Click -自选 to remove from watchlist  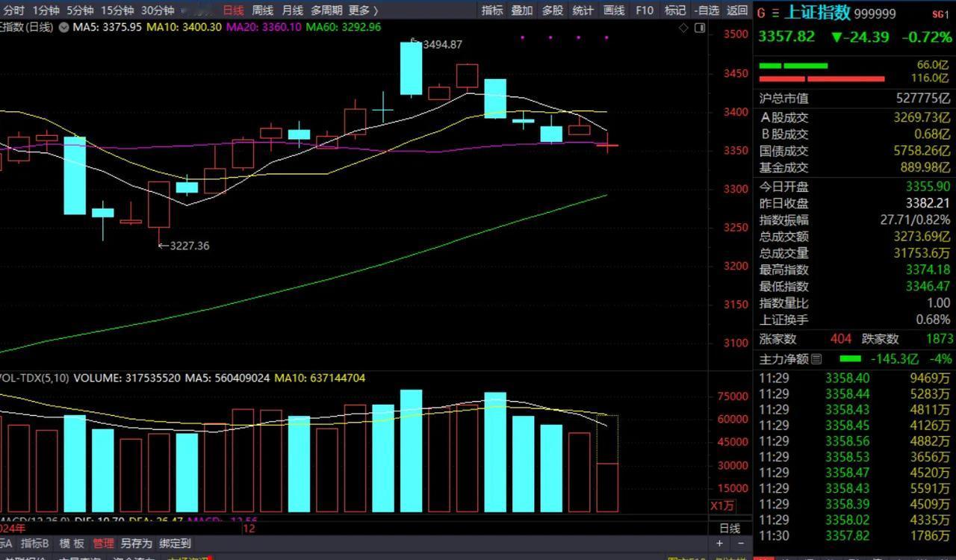click(706, 10)
